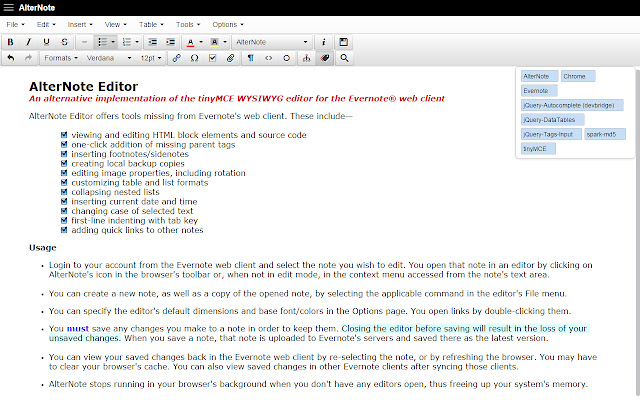Image resolution: width=640 pixels, height=400 pixels.
Task: Click the hierarchy icon next to tags
Action: (306, 58)
